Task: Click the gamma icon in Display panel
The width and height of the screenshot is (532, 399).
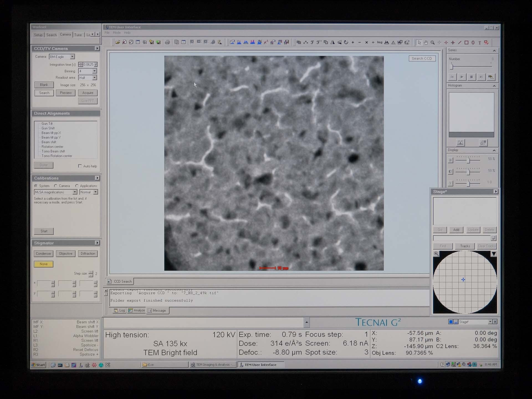Action: tap(451, 183)
